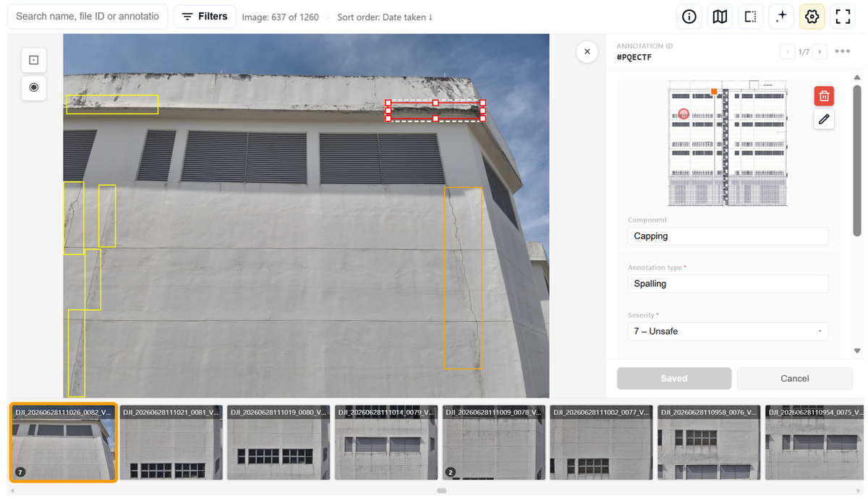Click the greyed Saved button
868x498 pixels.
tap(674, 379)
